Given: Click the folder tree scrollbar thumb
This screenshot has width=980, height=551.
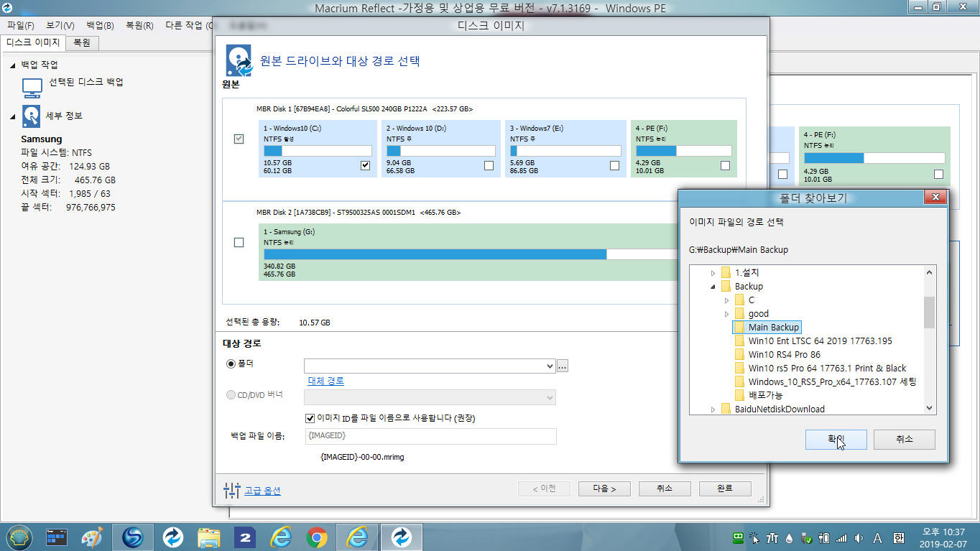Looking at the screenshot, I should 929,312.
